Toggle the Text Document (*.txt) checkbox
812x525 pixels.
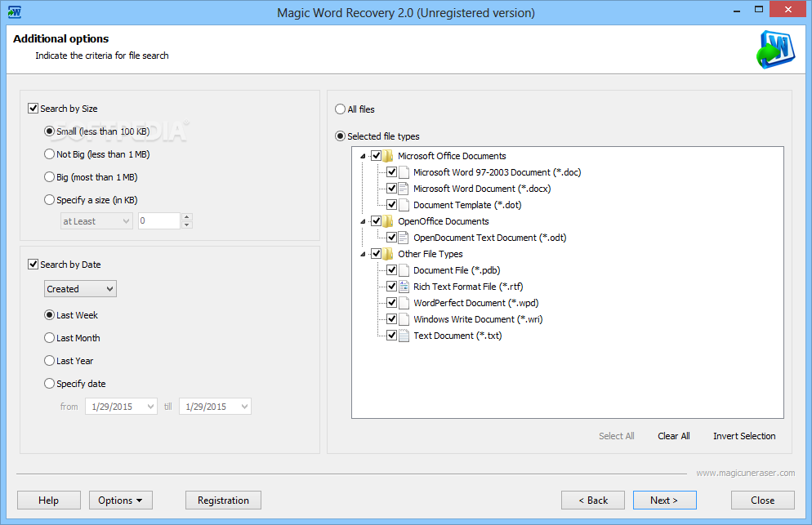click(392, 335)
